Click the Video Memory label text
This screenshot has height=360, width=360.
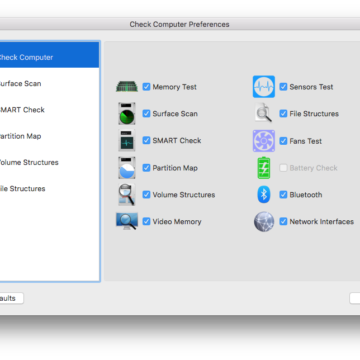[177, 222]
